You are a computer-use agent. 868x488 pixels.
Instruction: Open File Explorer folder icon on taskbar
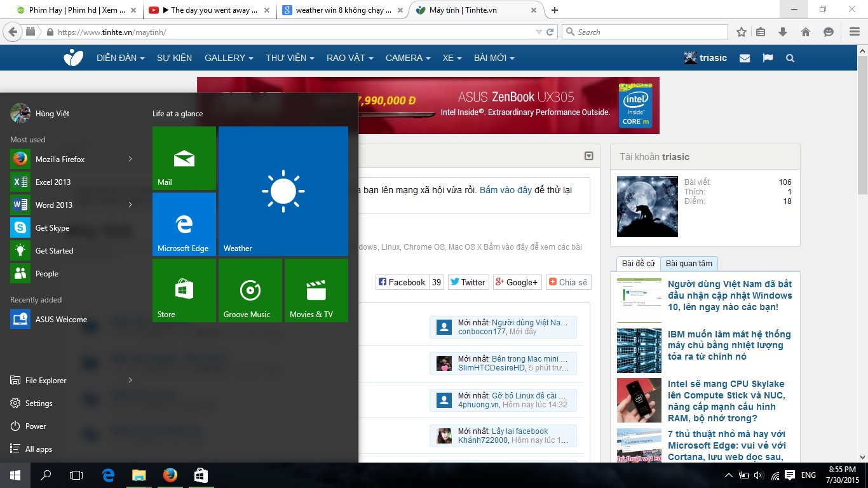(139, 475)
